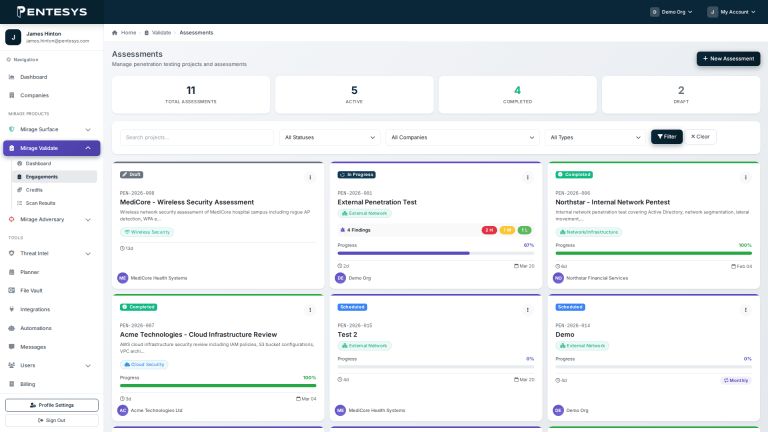Click the Messages chat icon
768x432 pixels.
(12, 347)
